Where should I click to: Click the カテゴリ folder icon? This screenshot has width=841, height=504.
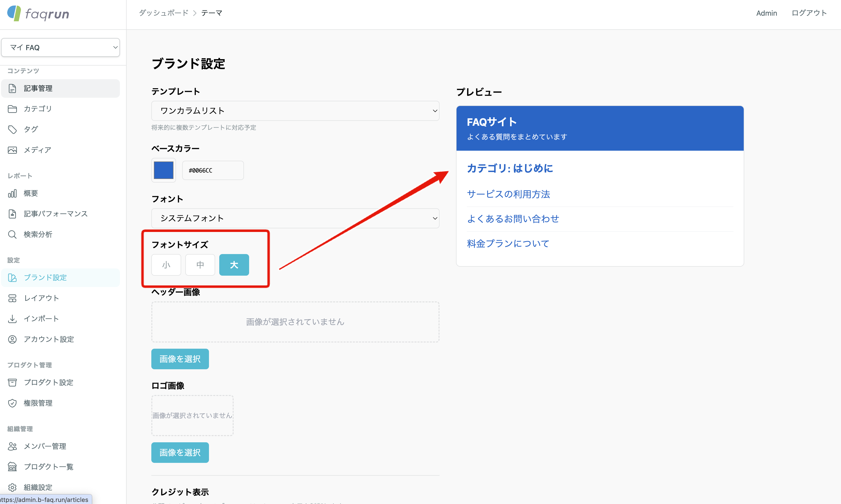click(x=12, y=109)
